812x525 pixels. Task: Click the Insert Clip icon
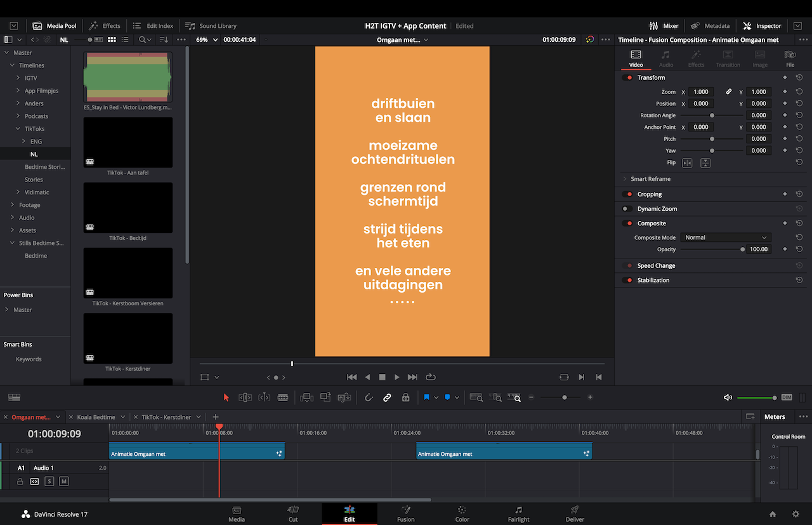pyautogui.click(x=306, y=397)
